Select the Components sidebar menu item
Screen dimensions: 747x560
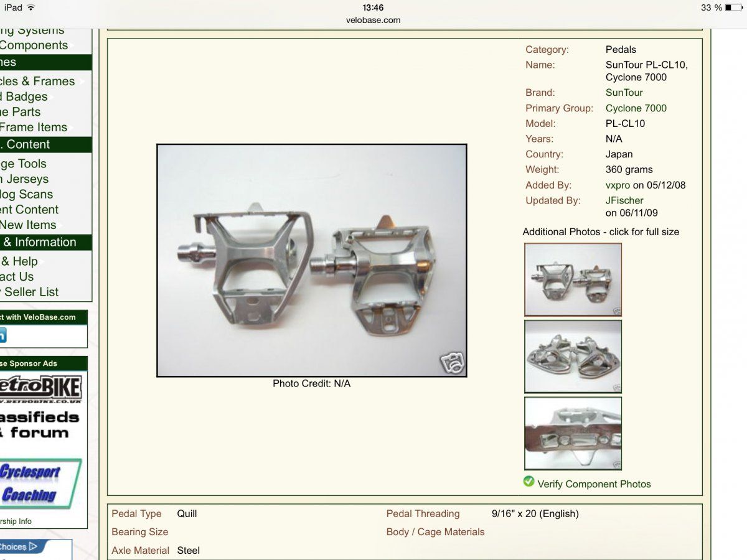tap(34, 45)
